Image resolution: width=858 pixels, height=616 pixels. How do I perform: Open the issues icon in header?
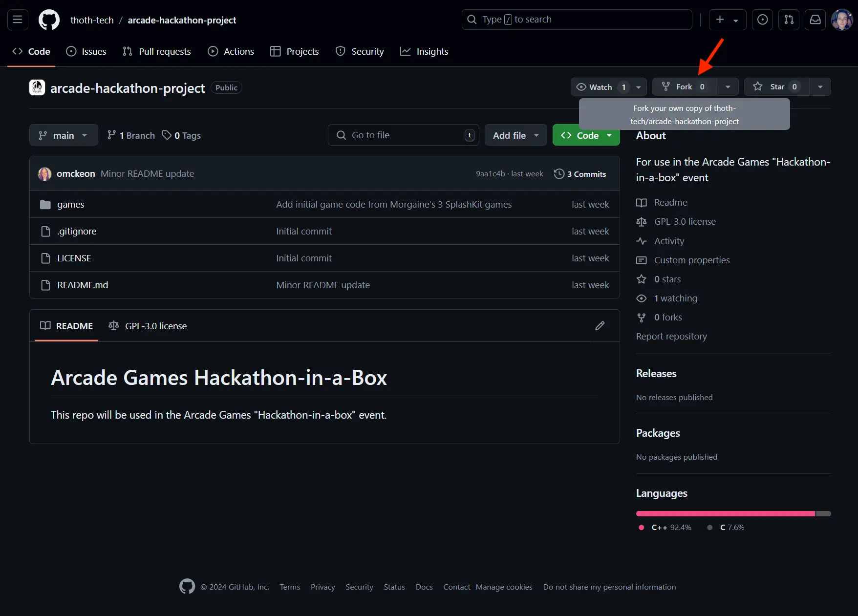point(762,20)
